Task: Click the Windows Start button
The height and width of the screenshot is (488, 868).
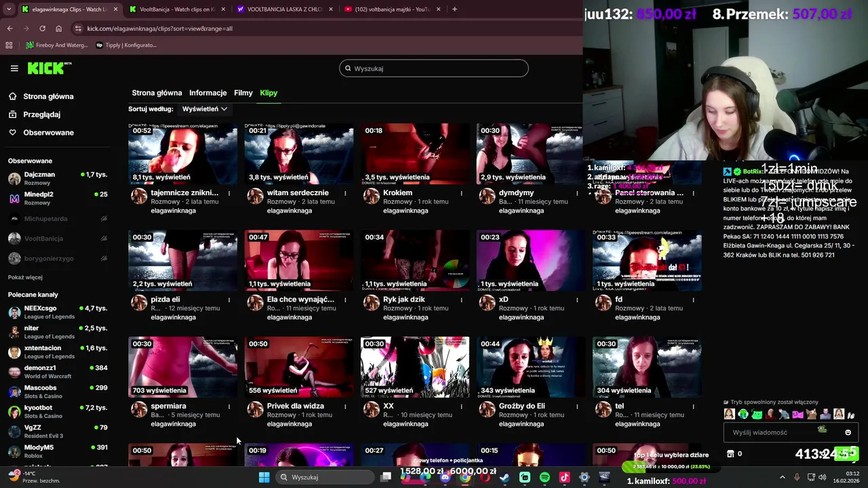Action: [x=264, y=477]
